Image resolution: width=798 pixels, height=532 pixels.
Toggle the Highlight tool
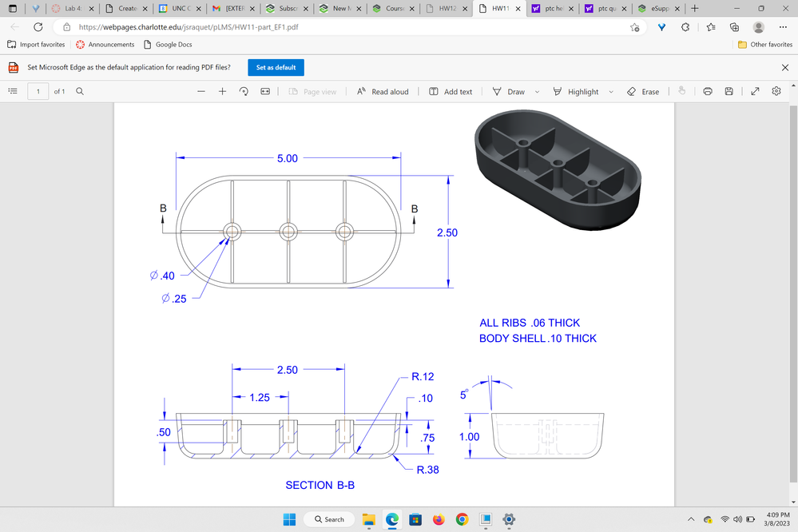point(576,92)
